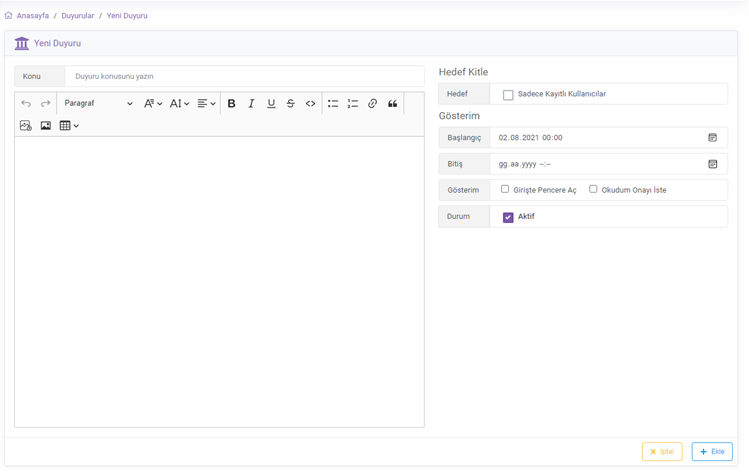Viewport: 749px width, 474px height.
Task: Enable Sadece Kayıtlı Kullanıcılar checkbox
Action: point(508,95)
